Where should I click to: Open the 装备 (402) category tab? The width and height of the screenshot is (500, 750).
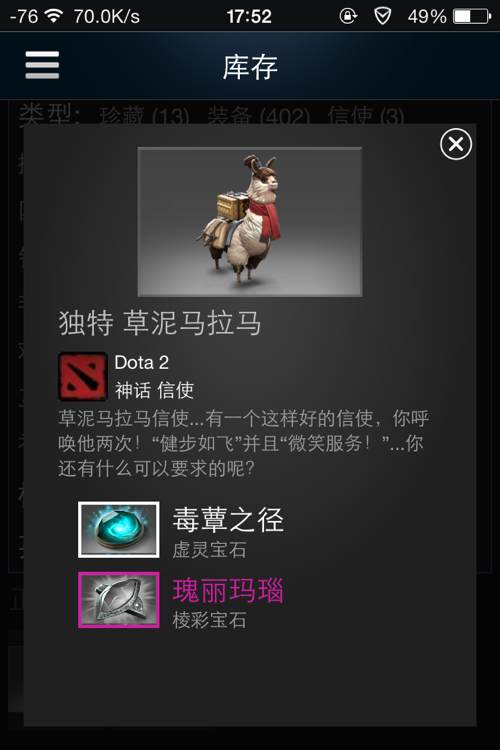pyautogui.click(x=258, y=116)
